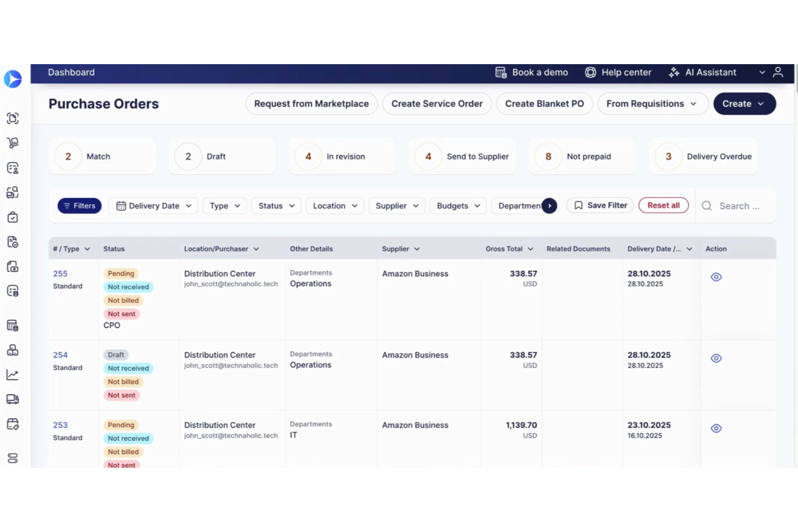The height and width of the screenshot is (532, 798).
Task: Open the Status filter dropdown
Action: pyautogui.click(x=276, y=205)
